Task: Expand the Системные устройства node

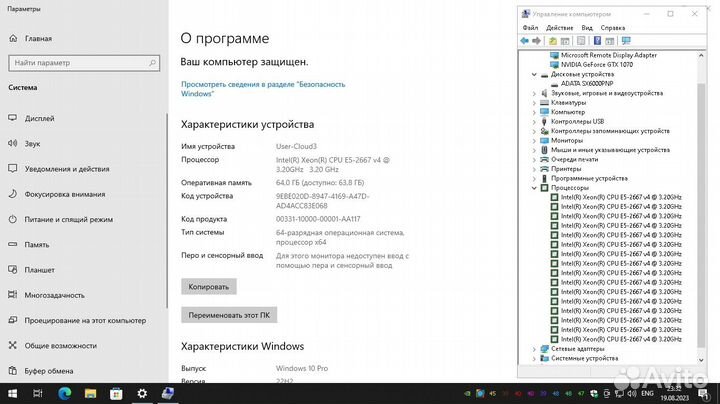Action: [x=534, y=359]
